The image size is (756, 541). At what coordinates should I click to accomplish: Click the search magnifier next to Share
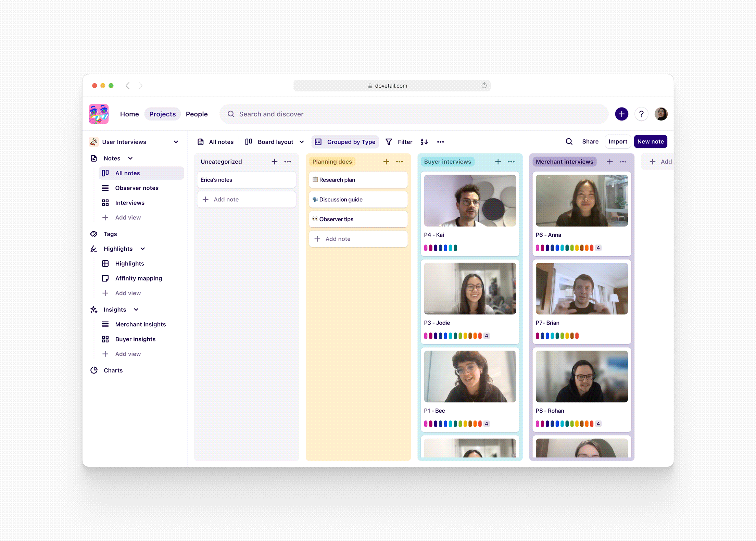569,142
